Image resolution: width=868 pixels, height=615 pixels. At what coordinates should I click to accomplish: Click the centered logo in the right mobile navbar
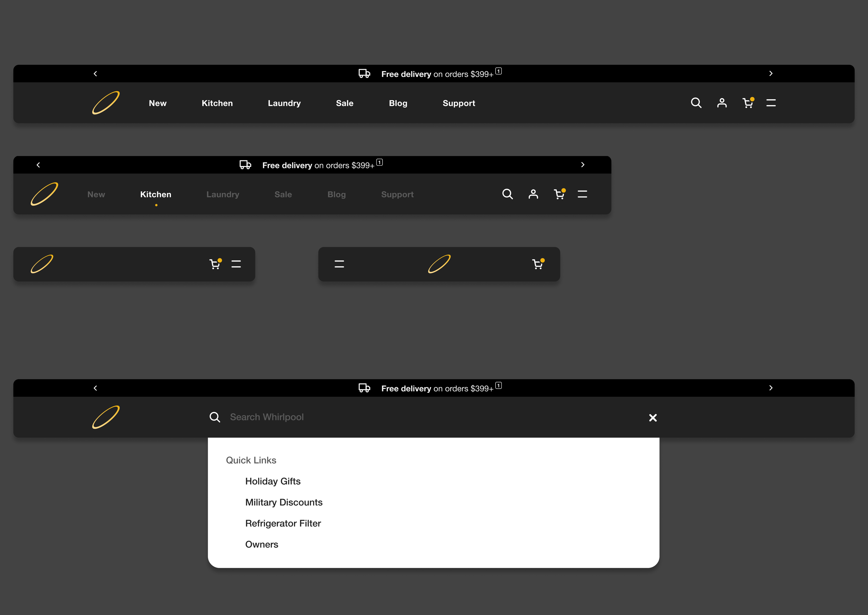click(x=439, y=264)
